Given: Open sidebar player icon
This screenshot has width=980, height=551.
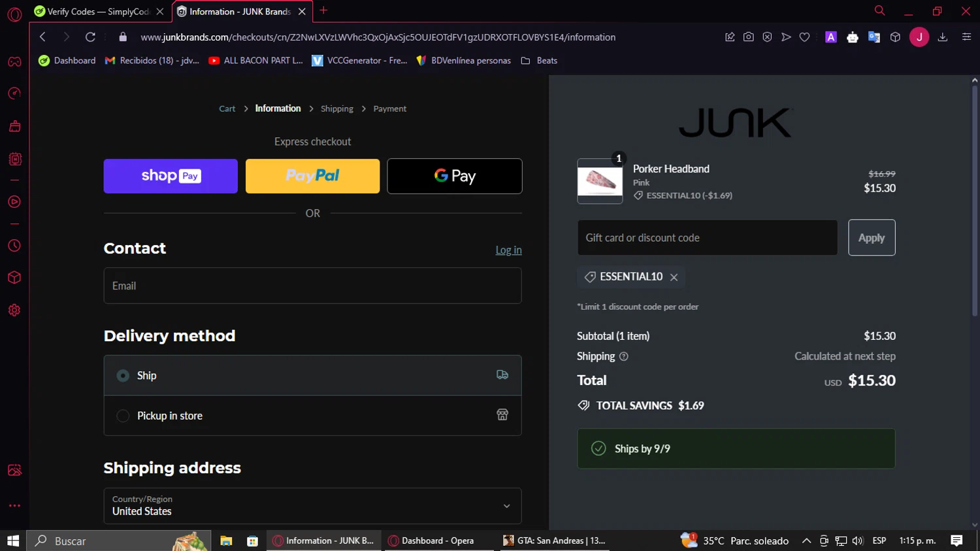Looking at the screenshot, I should pos(14,202).
